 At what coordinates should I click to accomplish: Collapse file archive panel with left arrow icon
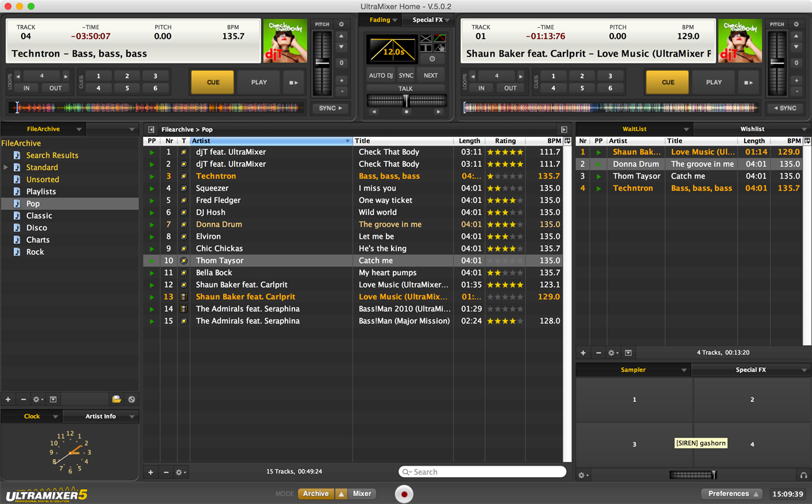tap(151, 129)
